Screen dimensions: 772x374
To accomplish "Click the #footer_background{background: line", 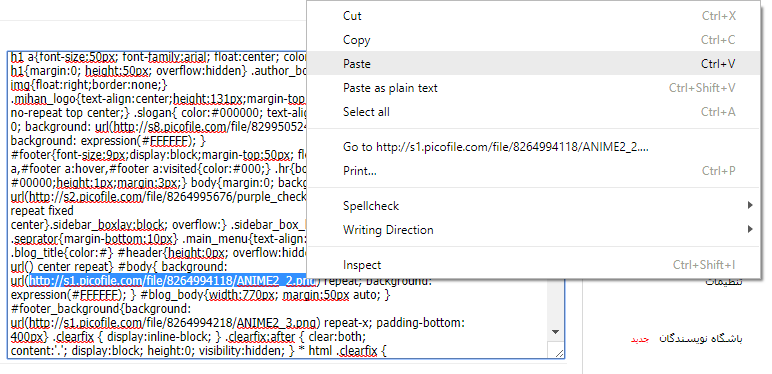I will click(100, 309).
